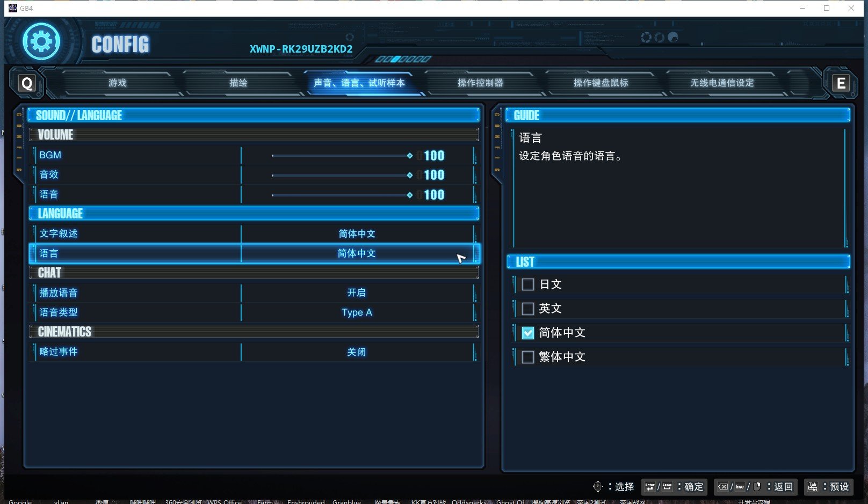
Task: Click the Enter key icon for 确定
Action: (650, 487)
